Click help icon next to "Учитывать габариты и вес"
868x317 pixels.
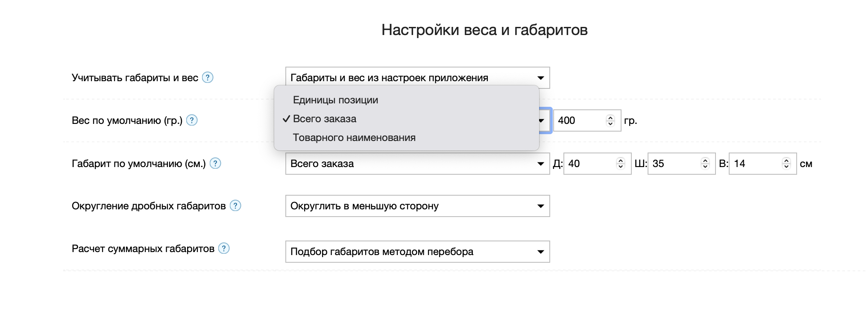pos(208,77)
